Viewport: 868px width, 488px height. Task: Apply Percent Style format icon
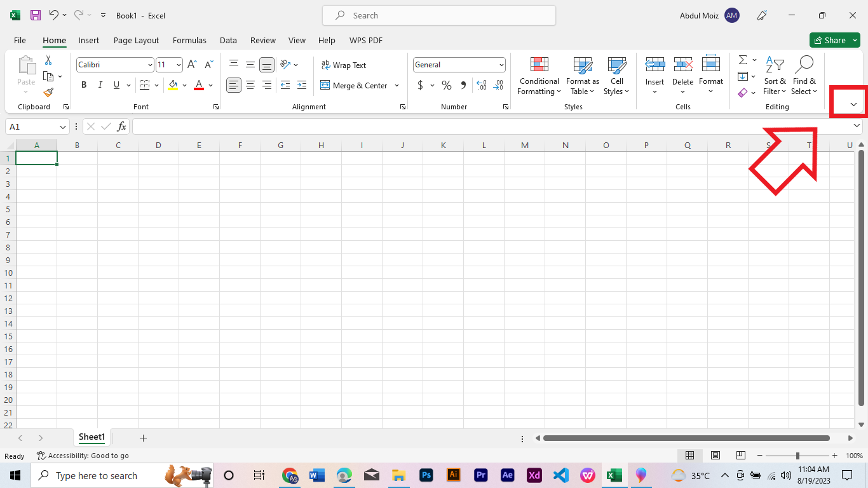click(447, 85)
